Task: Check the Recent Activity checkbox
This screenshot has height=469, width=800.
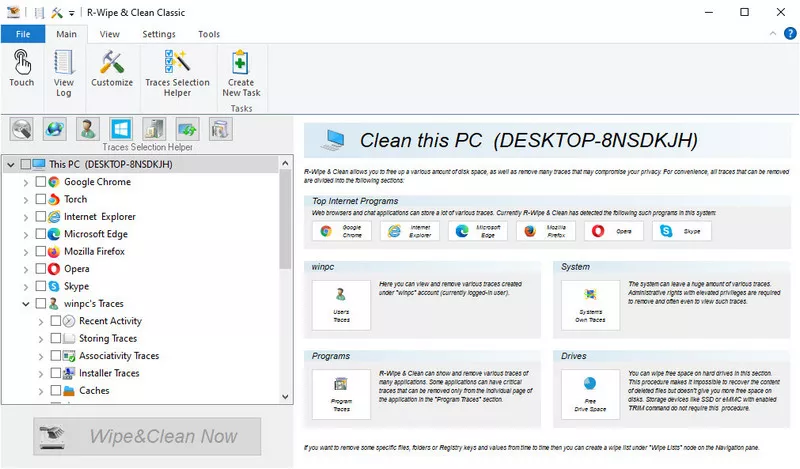Action: (x=56, y=320)
